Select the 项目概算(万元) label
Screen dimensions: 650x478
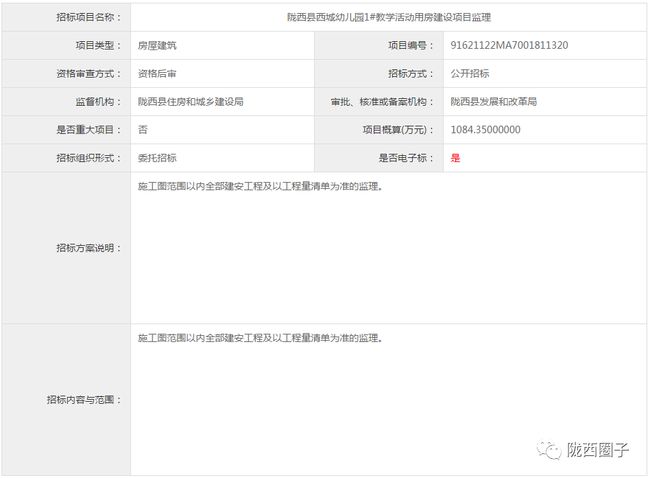tap(398, 130)
